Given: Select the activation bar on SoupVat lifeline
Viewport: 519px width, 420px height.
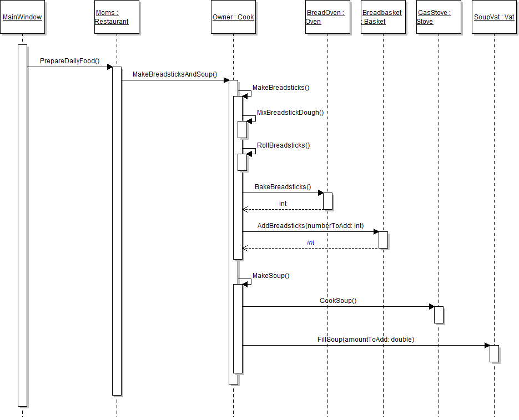Looking at the screenshot, I should pyautogui.click(x=494, y=353).
